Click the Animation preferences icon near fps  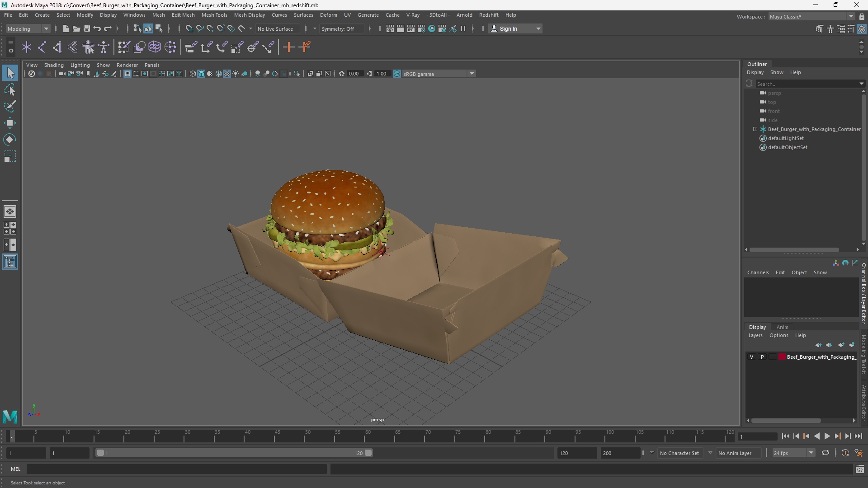coord(859,453)
